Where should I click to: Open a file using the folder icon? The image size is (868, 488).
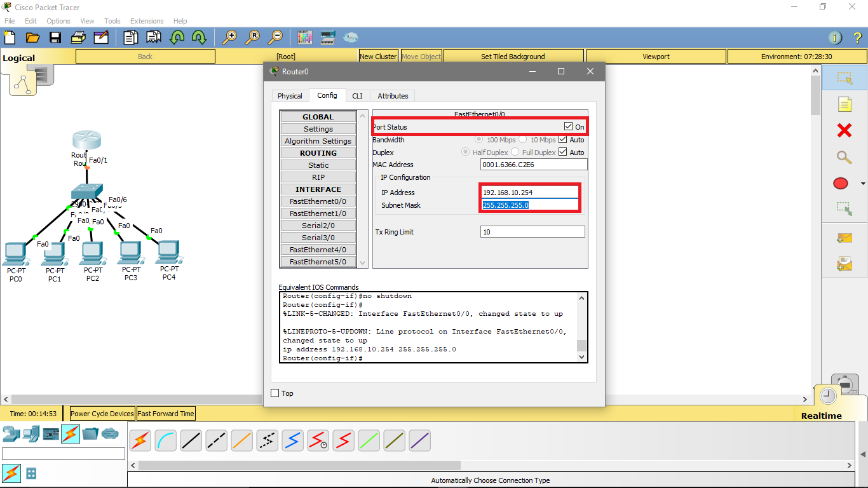coord(32,37)
